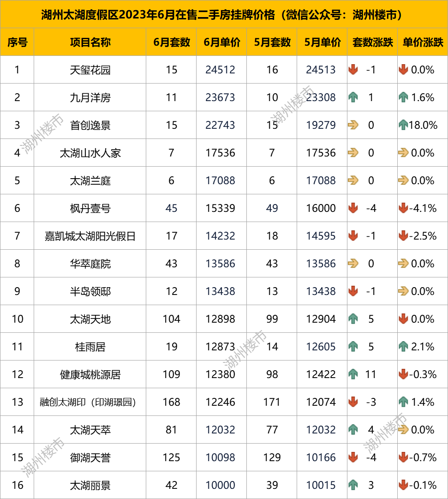Click the 5月套数 column header
The image size is (448, 499).
[272, 42]
